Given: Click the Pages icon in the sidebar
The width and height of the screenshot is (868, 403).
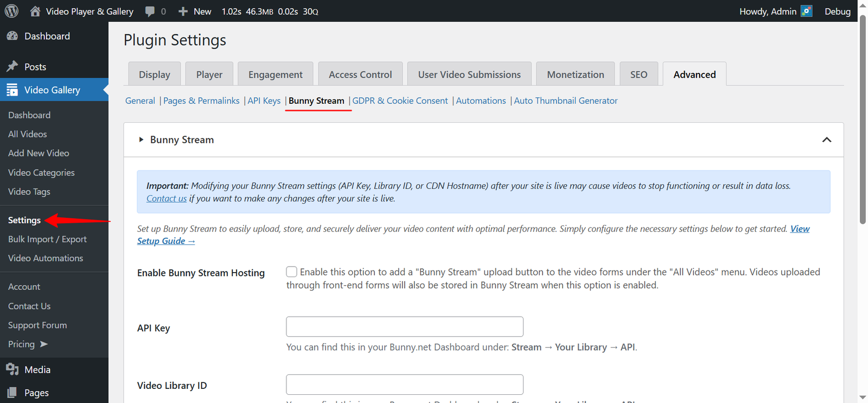Looking at the screenshot, I should click(12, 393).
